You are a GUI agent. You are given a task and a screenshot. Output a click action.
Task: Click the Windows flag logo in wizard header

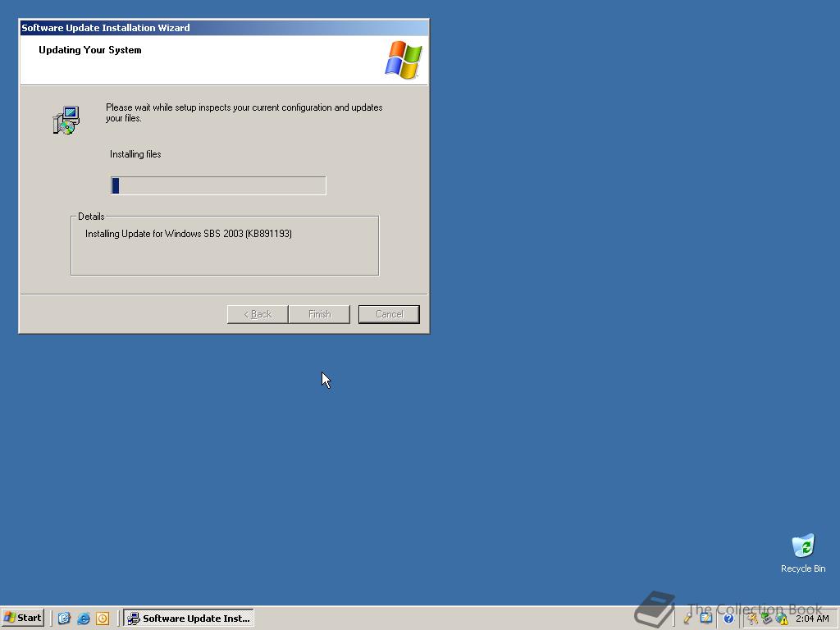point(404,60)
